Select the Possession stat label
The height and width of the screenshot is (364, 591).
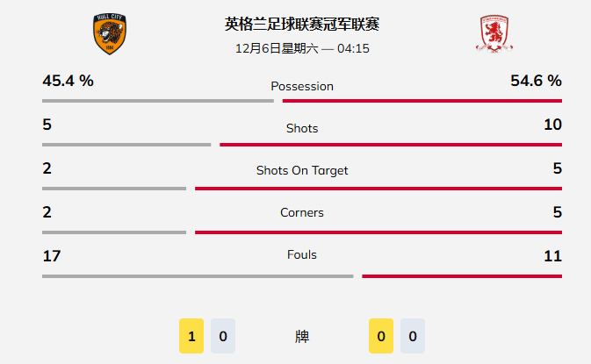pos(302,86)
